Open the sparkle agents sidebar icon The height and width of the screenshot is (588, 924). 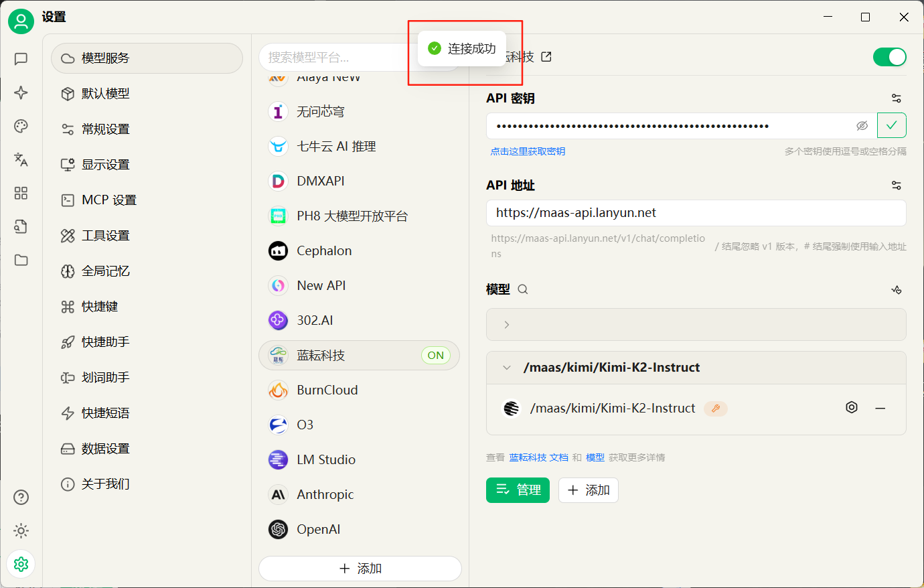[x=21, y=92]
